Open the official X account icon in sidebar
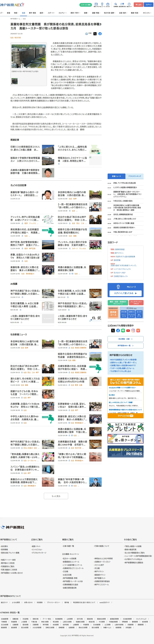The height and width of the screenshot is (644, 154). coord(113,331)
